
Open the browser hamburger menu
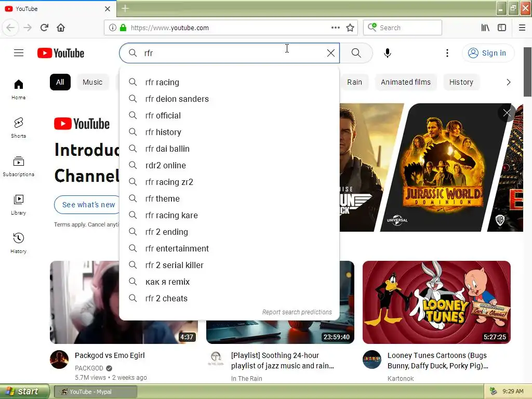pyautogui.click(x=522, y=28)
